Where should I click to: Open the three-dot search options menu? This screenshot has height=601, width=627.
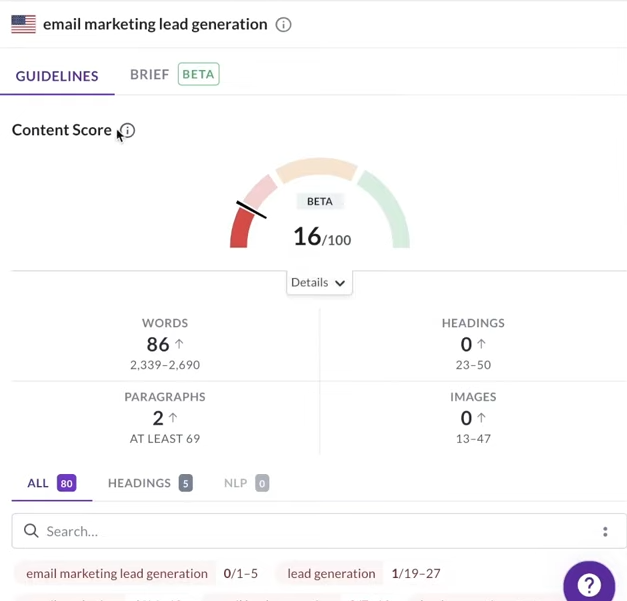(x=605, y=531)
